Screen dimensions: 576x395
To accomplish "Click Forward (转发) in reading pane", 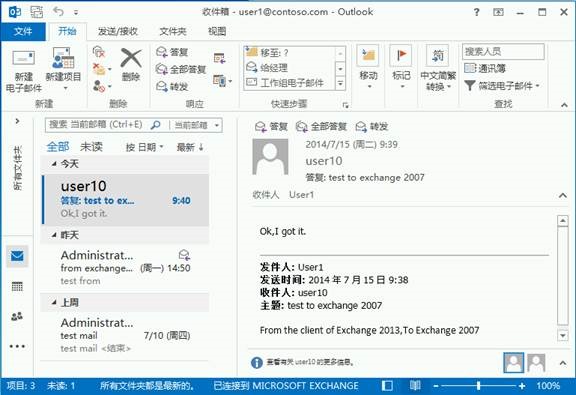I will (x=372, y=127).
